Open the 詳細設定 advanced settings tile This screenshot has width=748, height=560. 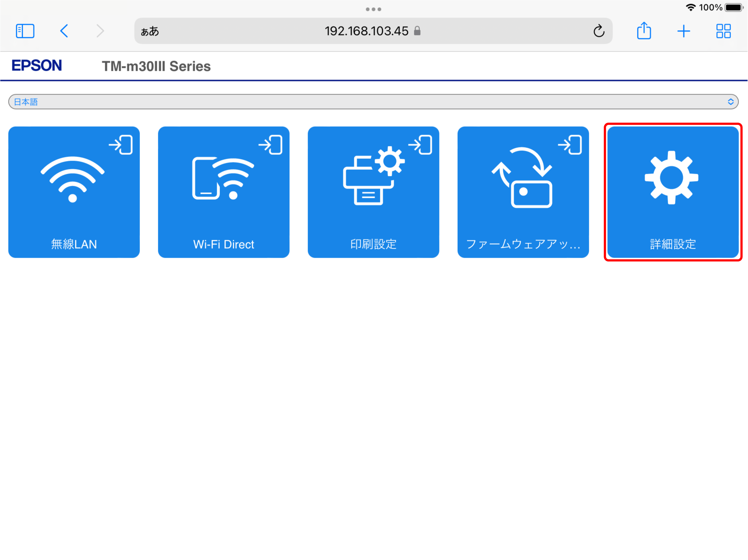pyautogui.click(x=673, y=192)
